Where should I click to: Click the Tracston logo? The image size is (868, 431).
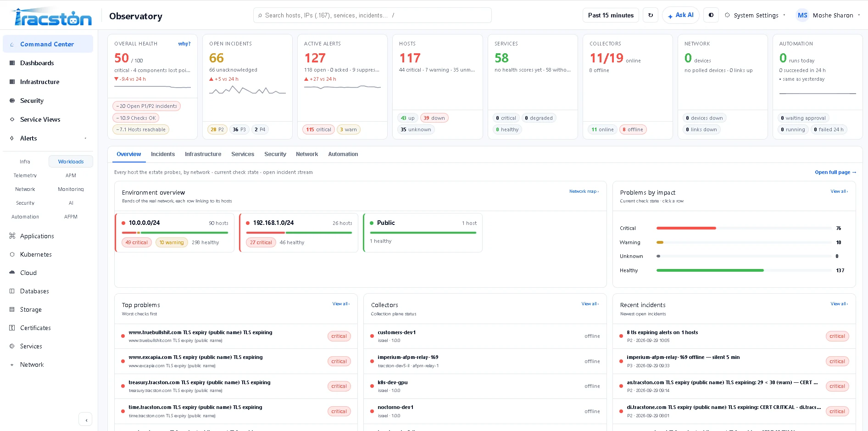[x=51, y=16]
